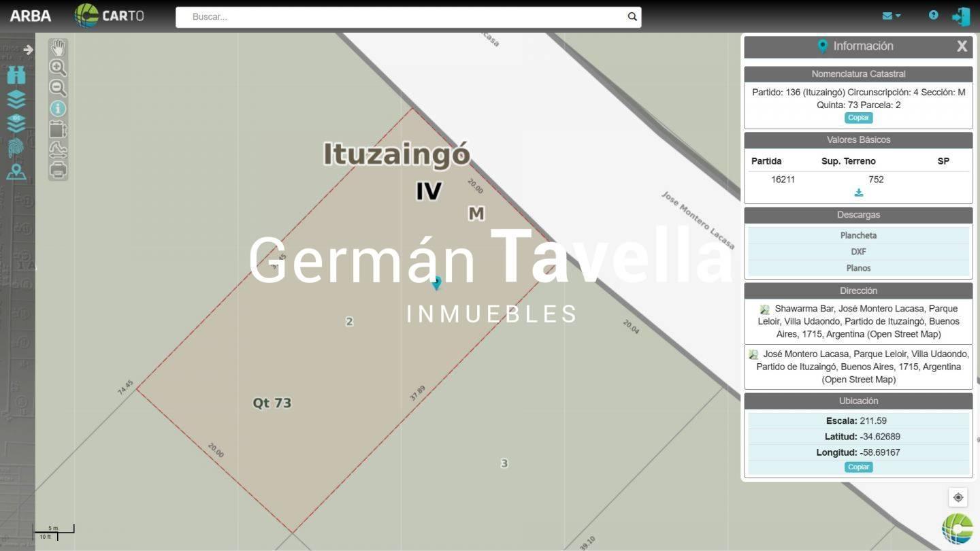
Task: Click the Escala value 211.59
Action: pyautogui.click(x=873, y=421)
